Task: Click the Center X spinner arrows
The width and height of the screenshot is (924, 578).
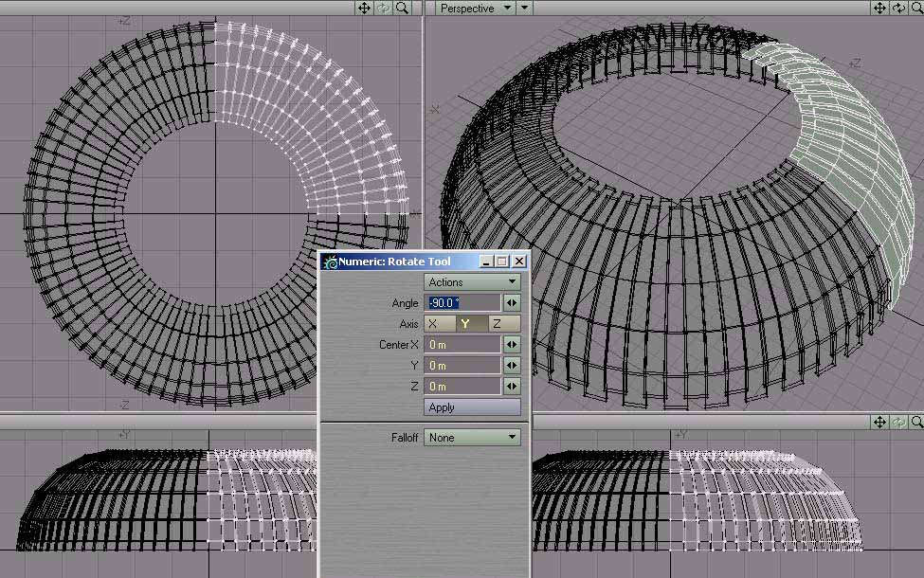Action: coord(512,345)
